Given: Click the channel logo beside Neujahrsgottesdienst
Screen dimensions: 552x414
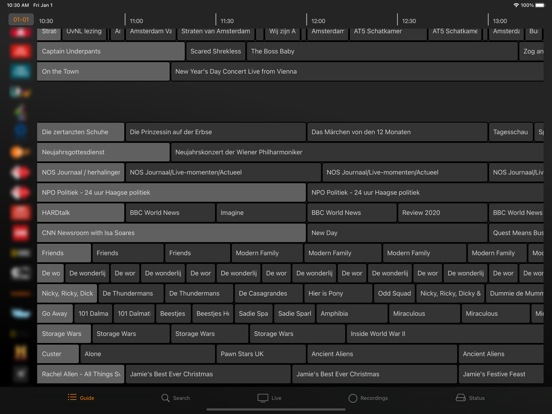Looking at the screenshot, I should (x=20, y=152).
